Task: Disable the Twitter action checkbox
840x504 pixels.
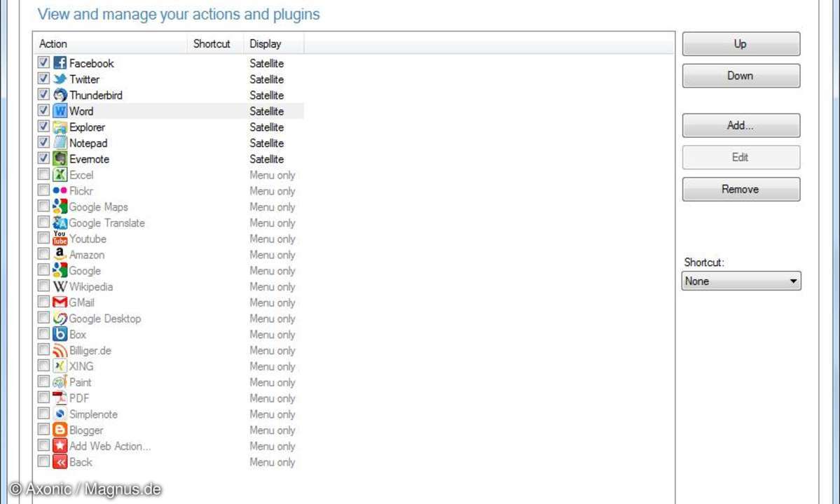Action: coord(43,78)
